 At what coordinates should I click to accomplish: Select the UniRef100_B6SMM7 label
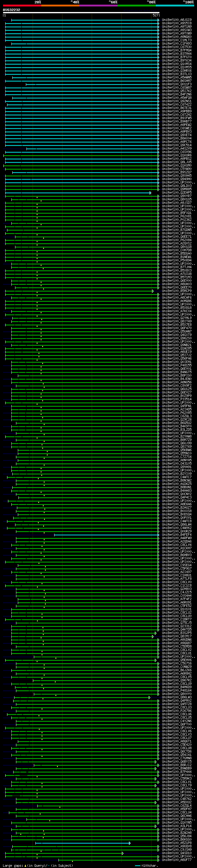tap(177, 81)
